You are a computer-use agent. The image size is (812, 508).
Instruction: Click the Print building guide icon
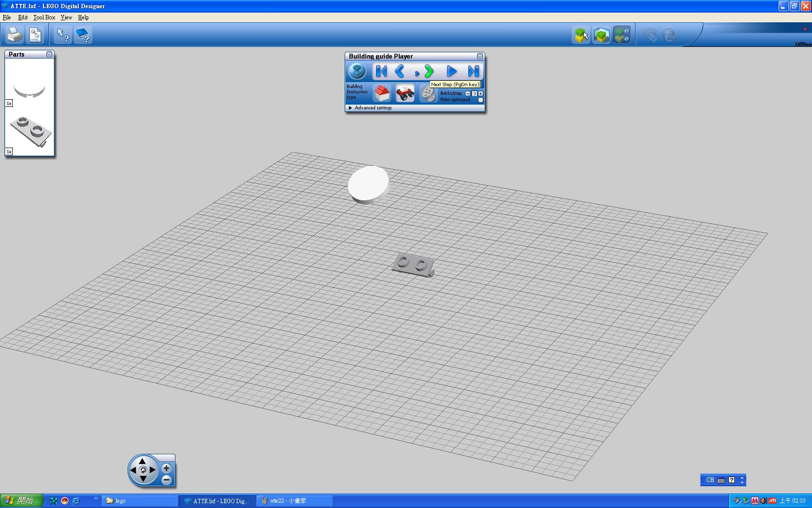click(14, 35)
